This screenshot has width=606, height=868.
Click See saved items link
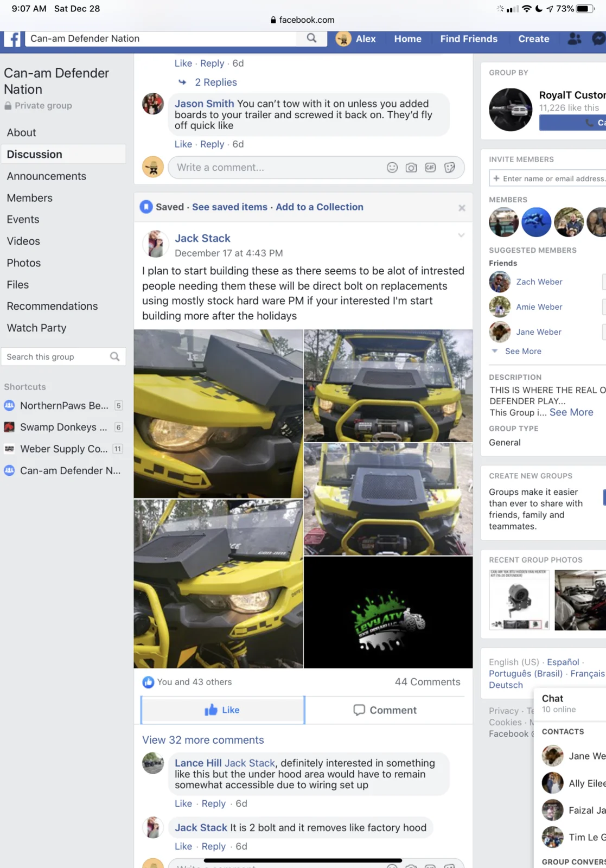tap(229, 207)
